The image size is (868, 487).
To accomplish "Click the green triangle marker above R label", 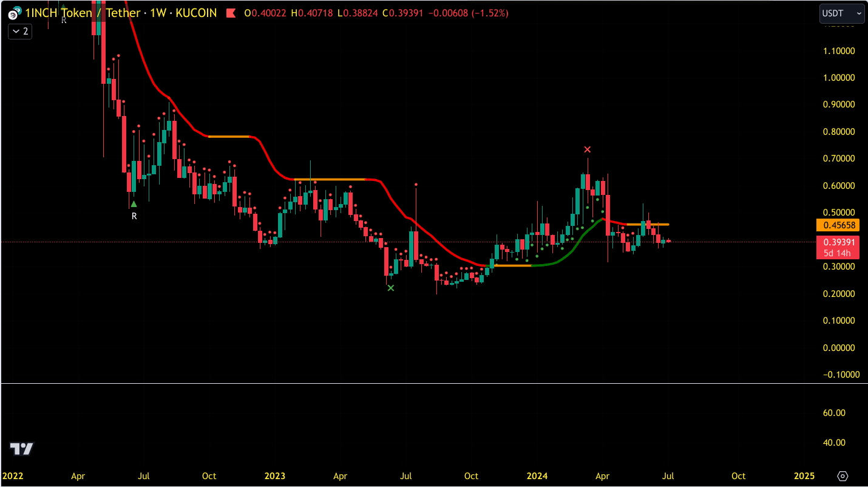I will 134,204.
